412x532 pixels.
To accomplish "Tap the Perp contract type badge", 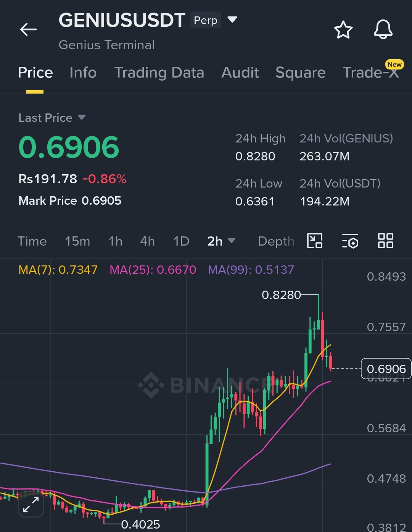I will tap(206, 20).
